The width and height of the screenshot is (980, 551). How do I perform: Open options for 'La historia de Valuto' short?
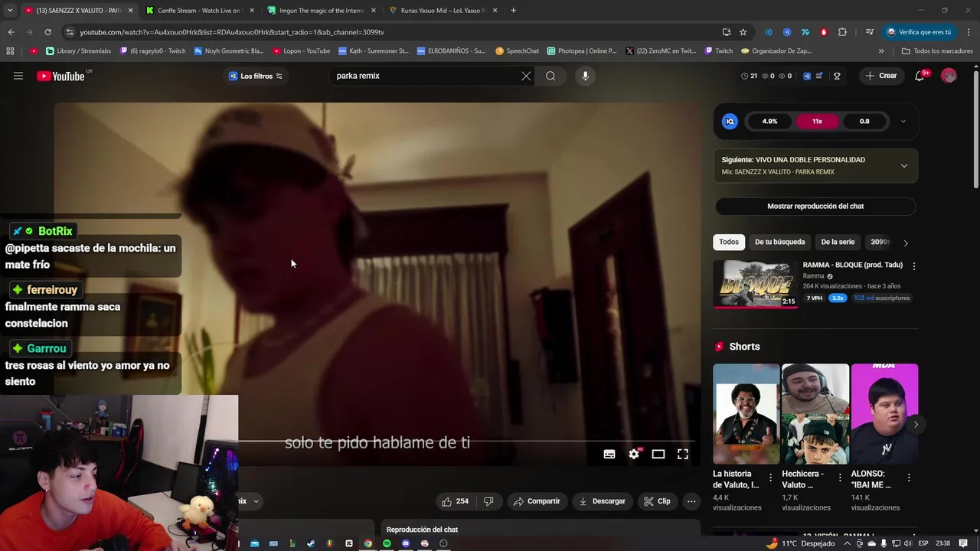(x=771, y=478)
